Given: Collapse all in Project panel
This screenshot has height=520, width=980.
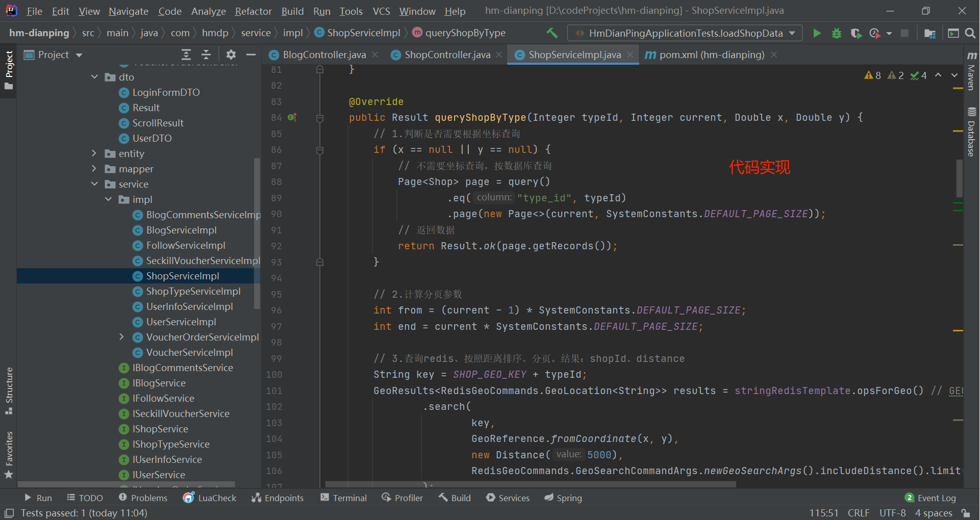Looking at the screenshot, I should pos(206,55).
